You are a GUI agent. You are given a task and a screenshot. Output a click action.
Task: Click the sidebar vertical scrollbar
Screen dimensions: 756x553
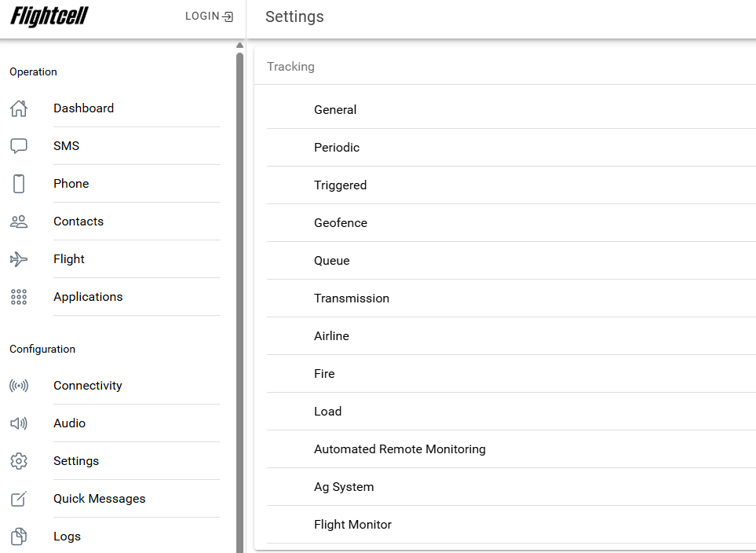click(x=239, y=298)
